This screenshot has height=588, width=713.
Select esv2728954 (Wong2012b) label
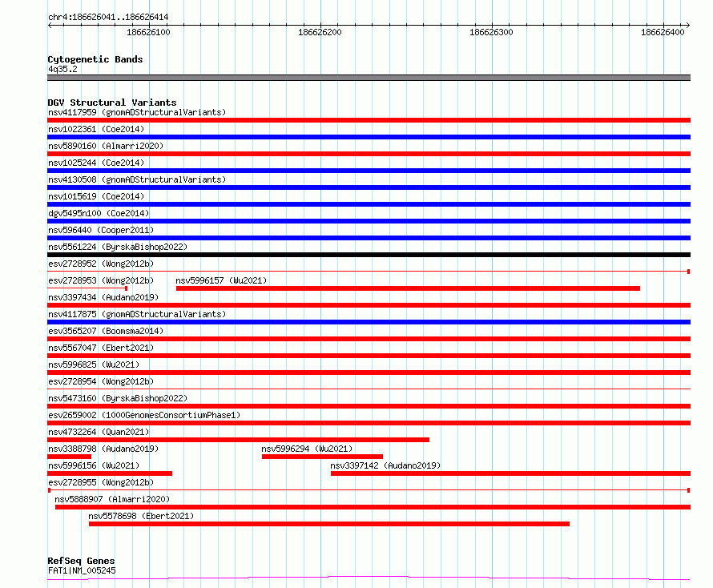point(101,381)
